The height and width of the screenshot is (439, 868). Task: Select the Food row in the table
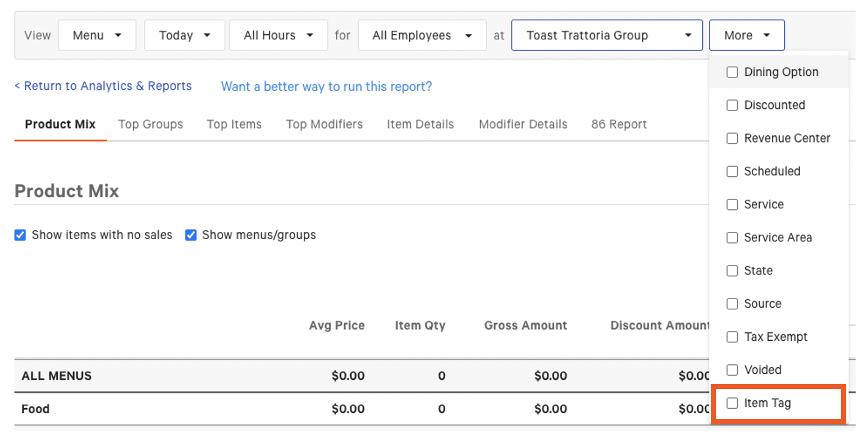click(x=35, y=409)
